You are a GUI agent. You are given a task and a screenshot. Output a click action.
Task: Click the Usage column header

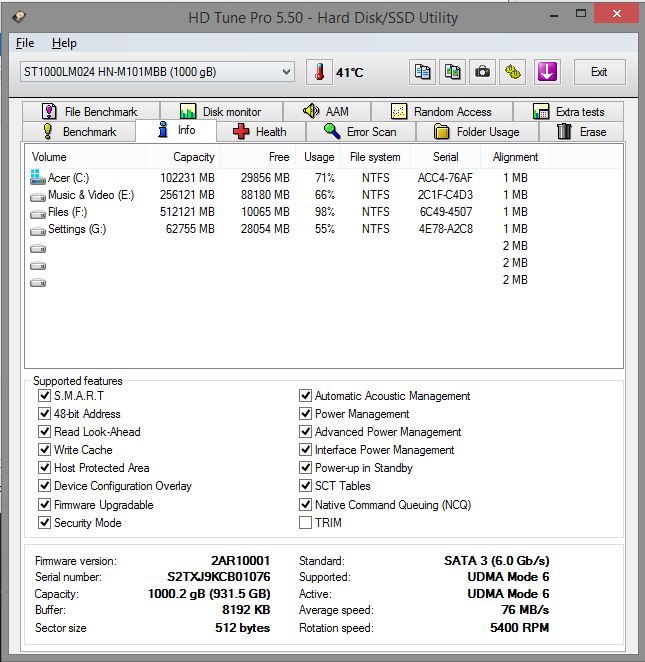(x=318, y=157)
